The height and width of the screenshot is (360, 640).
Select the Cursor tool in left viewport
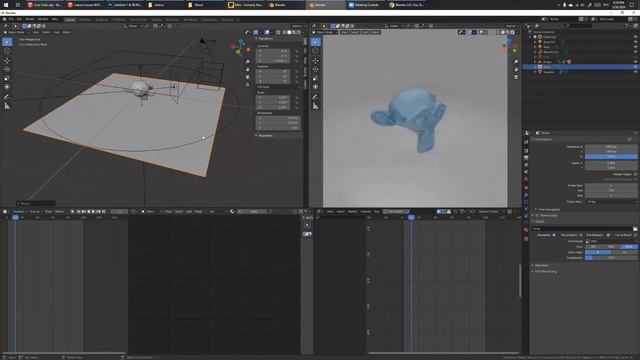coord(7,51)
